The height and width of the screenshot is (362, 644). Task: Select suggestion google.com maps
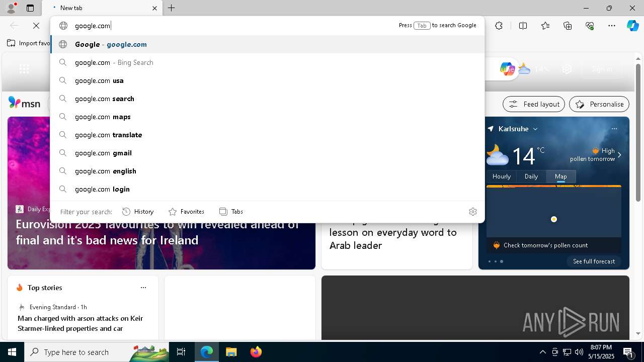267,117
